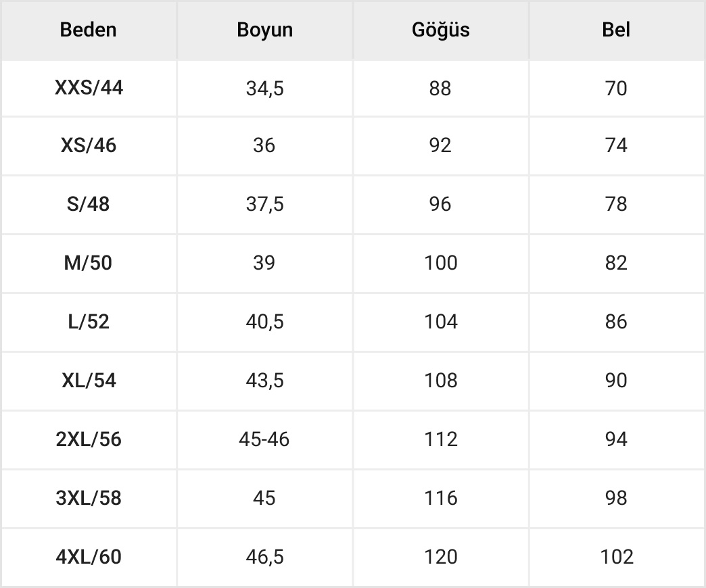The height and width of the screenshot is (588, 706).
Task: Select the 4XL/60 size label
Action: click(x=89, y=557)
